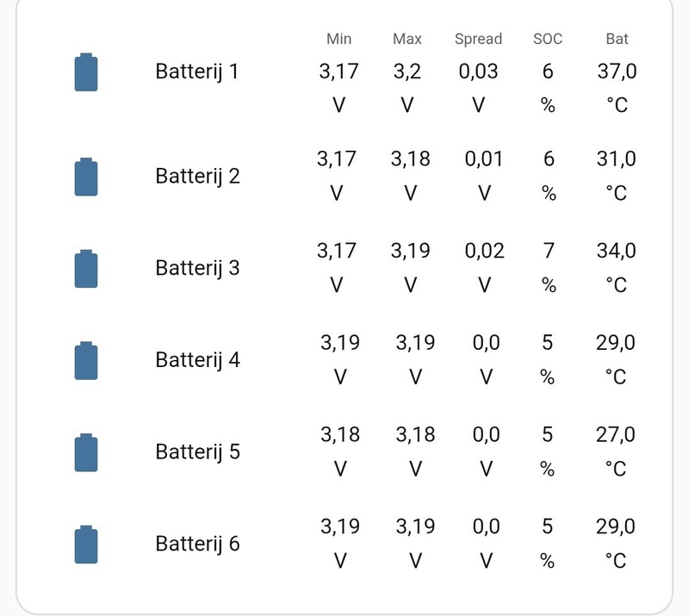Click the Bat temperature column header
The image size is (689, 616).
[x=617, y=39]
